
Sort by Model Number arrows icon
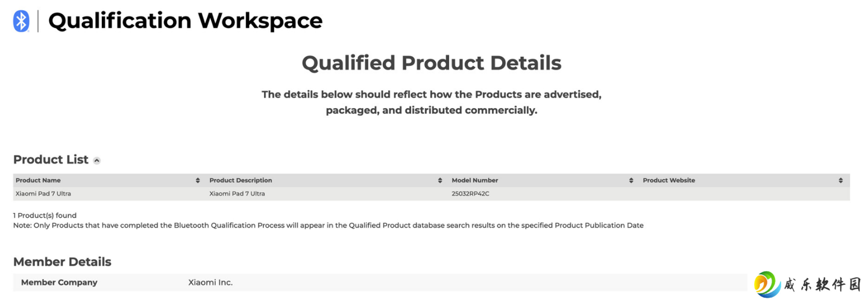tap(631, 180)
